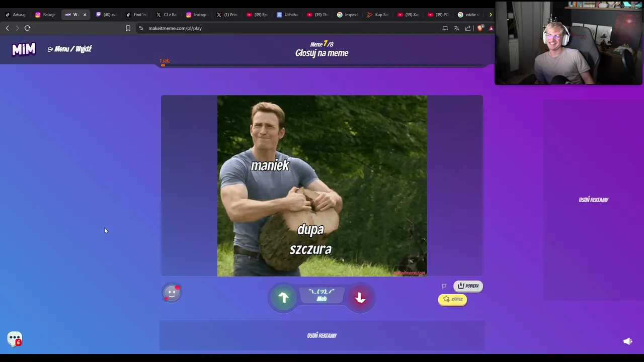Bookmark this page in the address bar
Viewport: 644px width, 362px height.
(128, 28)
